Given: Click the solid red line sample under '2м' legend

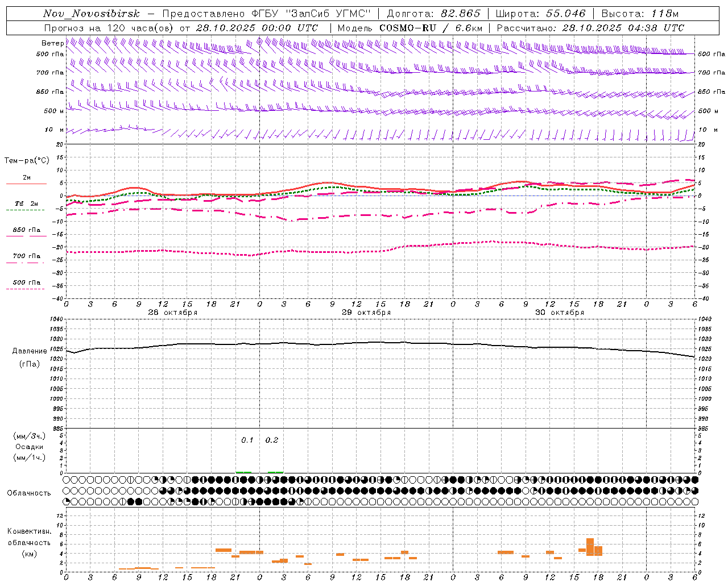Looking at the screenshot, I should pyautogui.click(x=27, y=184).
